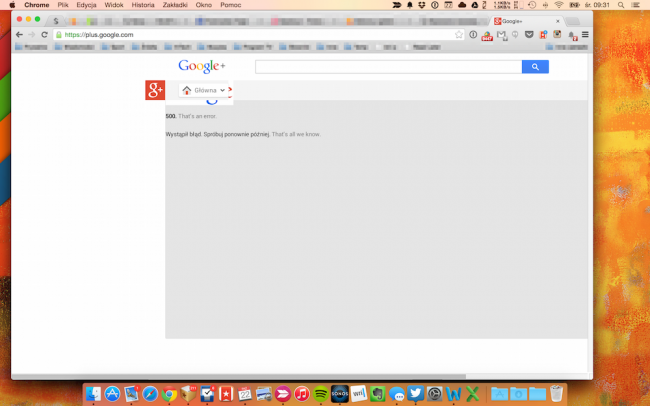This screenshot has height=406, width=650.
Task: Open the Hangouts extension icon
Action: coord(515,35)
